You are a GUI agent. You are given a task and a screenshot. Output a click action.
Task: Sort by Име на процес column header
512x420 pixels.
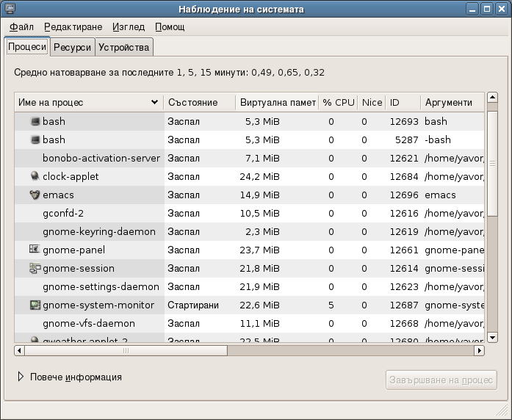[x=88, y=102]
